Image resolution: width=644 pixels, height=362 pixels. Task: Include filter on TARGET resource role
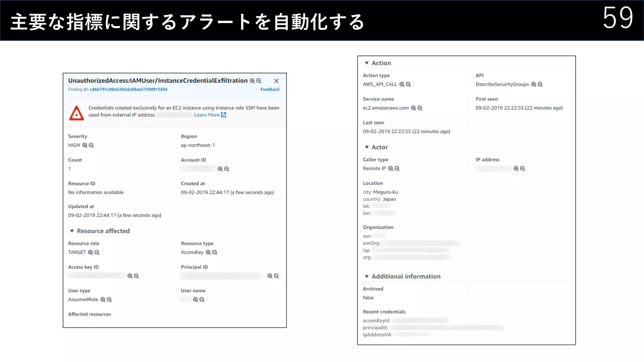91,252
